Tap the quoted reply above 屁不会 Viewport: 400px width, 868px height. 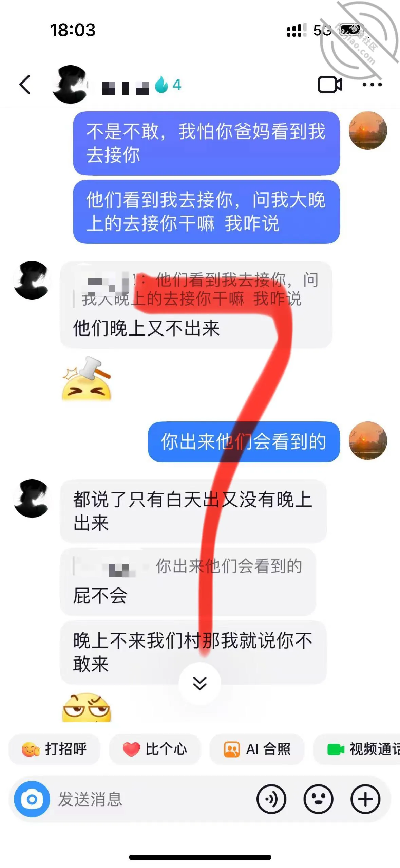pos(188,566)
